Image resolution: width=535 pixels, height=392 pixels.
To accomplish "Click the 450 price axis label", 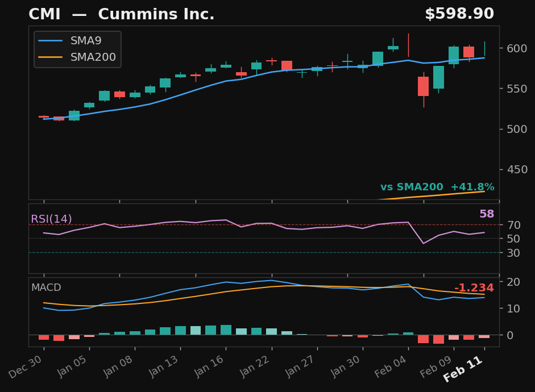I will pyautogui.click(x=517, y=169).
